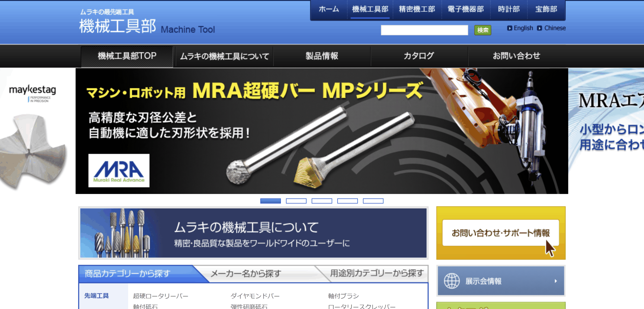The height and width of the screenshot is (309, 644).
Task: Follow the ダイヤモンドバー link
Action: point(255,296)
